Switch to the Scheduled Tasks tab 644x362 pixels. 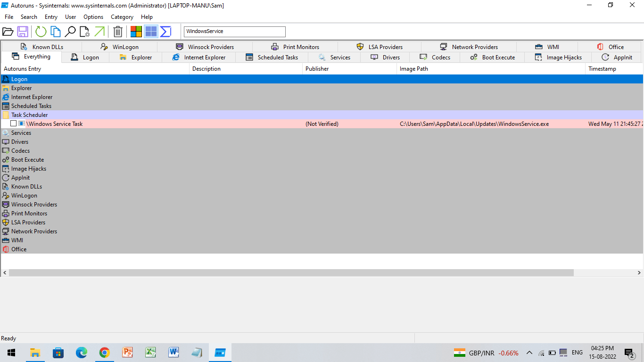click(x=272, y=58)
